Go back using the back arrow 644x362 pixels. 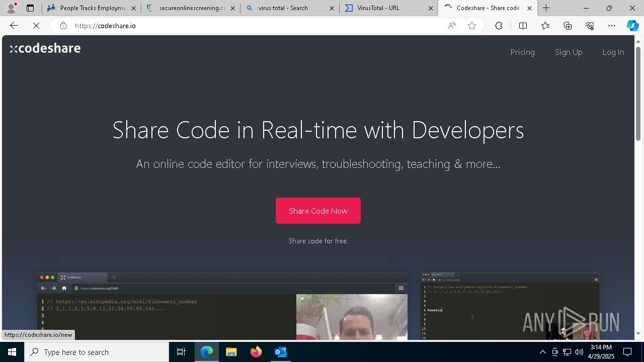point(14,26)
